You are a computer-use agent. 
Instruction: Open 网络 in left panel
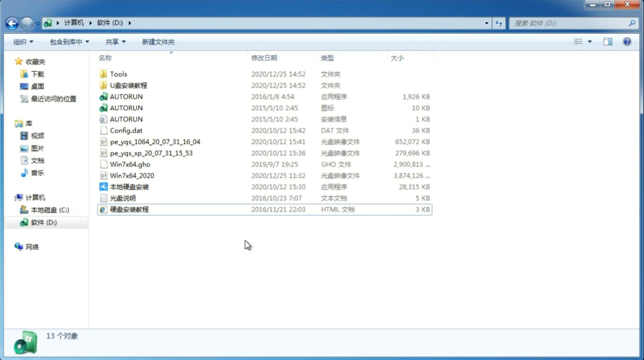(32, 247)
